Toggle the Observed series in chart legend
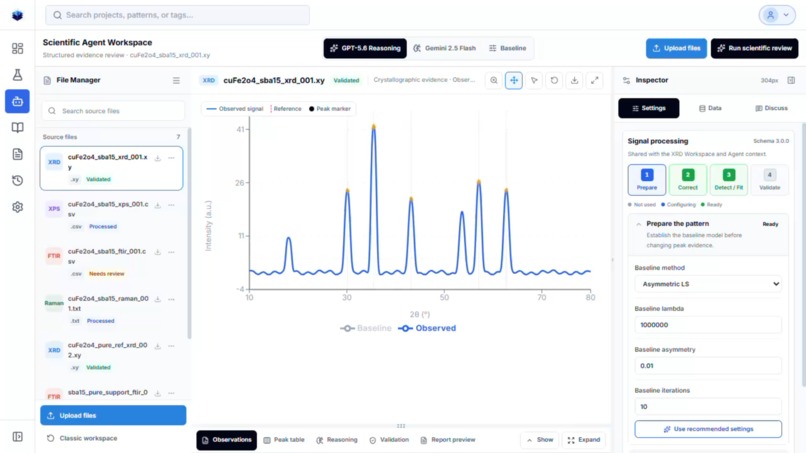This screenshot has width=806, height=453. (x=427, y=328)
